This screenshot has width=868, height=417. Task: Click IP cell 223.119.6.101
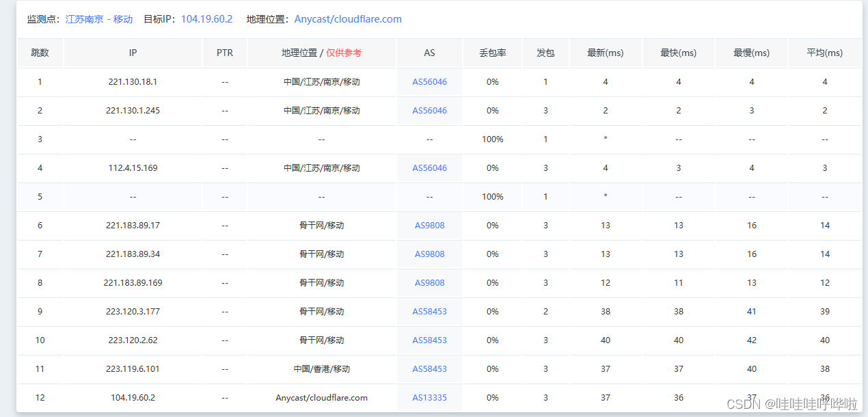point(133,369)
